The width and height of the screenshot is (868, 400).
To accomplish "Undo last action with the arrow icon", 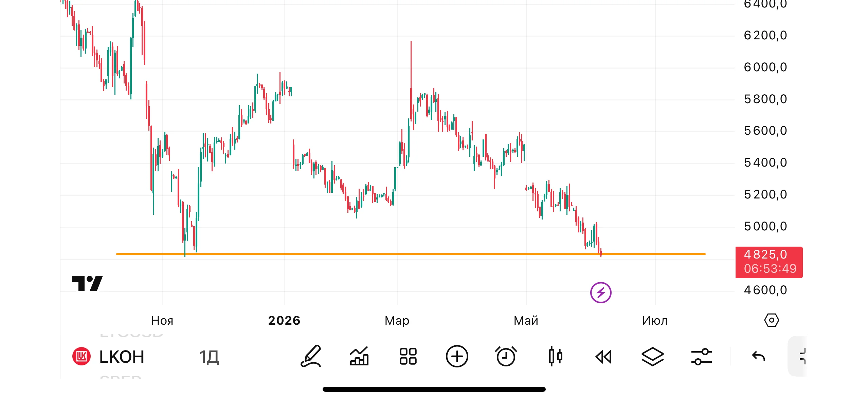I will tap(758, 357).
